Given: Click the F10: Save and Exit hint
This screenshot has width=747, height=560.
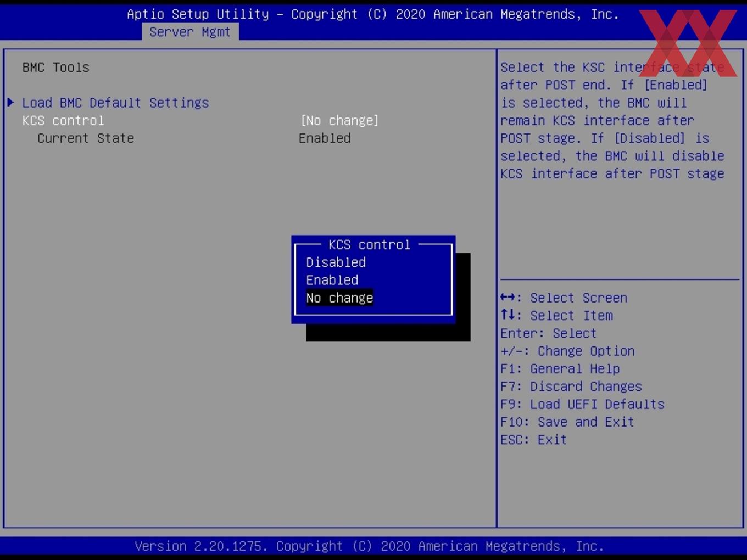Looking at the screenshot, I should [567, 422].
